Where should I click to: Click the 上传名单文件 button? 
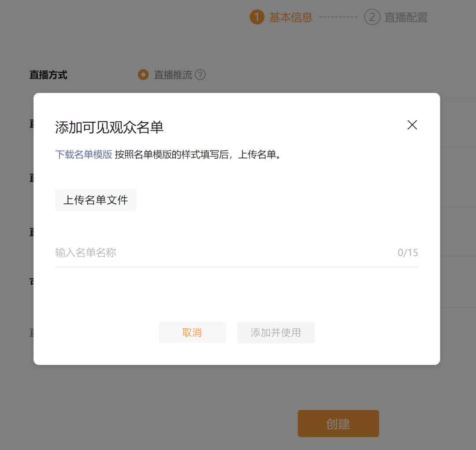pyautogui.click(x=96, y=199)
